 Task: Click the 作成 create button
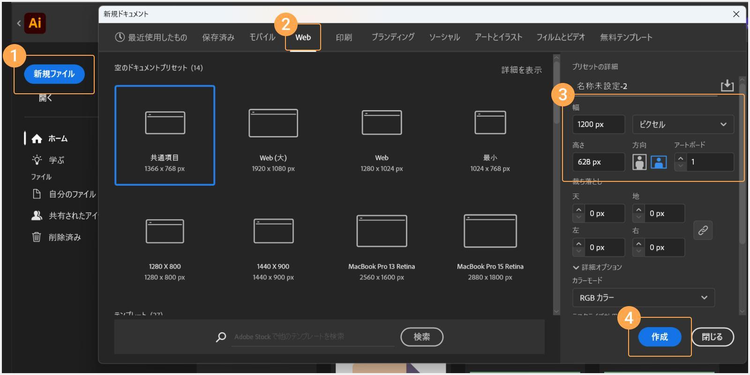coord(660,337)
